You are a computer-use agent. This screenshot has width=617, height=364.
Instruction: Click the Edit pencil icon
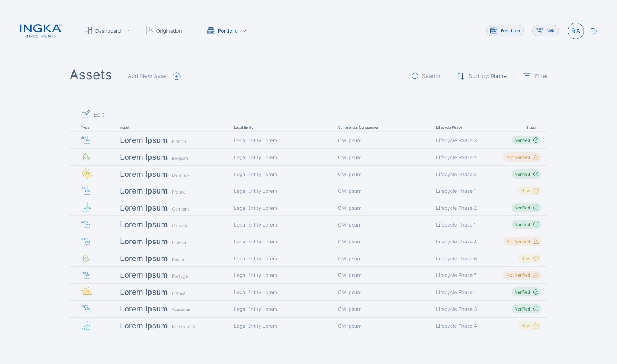pyautogui.click(x=86, y=114)
